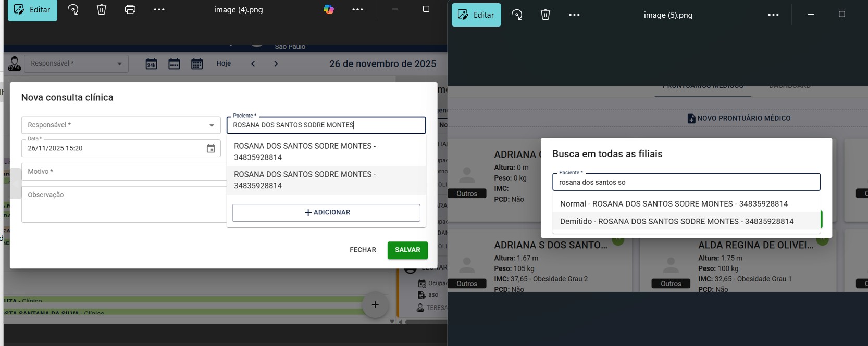Screen dimensions: 868x346
Task: Open Responsável dropdown in the agenda toolbar
Action: [x=76, y=63]
